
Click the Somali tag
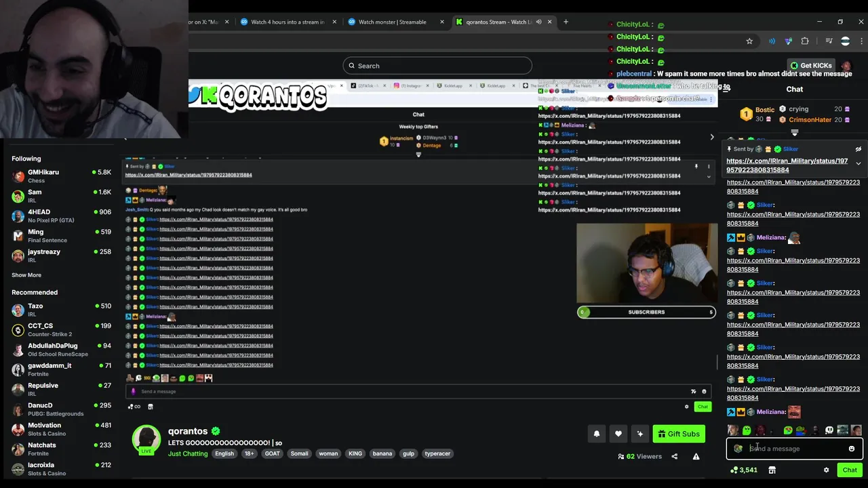pyautogui.click(x=299, y=453)
